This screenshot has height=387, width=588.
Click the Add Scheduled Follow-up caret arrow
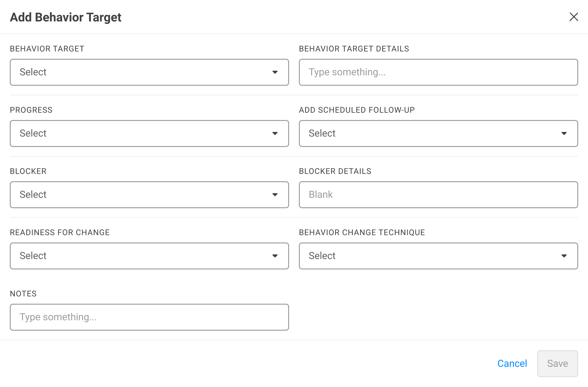564,133
